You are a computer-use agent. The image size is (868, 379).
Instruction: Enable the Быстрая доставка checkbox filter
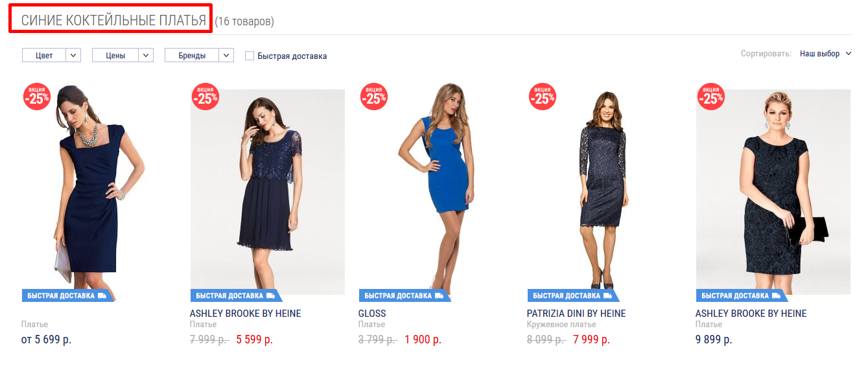[250, 56]
